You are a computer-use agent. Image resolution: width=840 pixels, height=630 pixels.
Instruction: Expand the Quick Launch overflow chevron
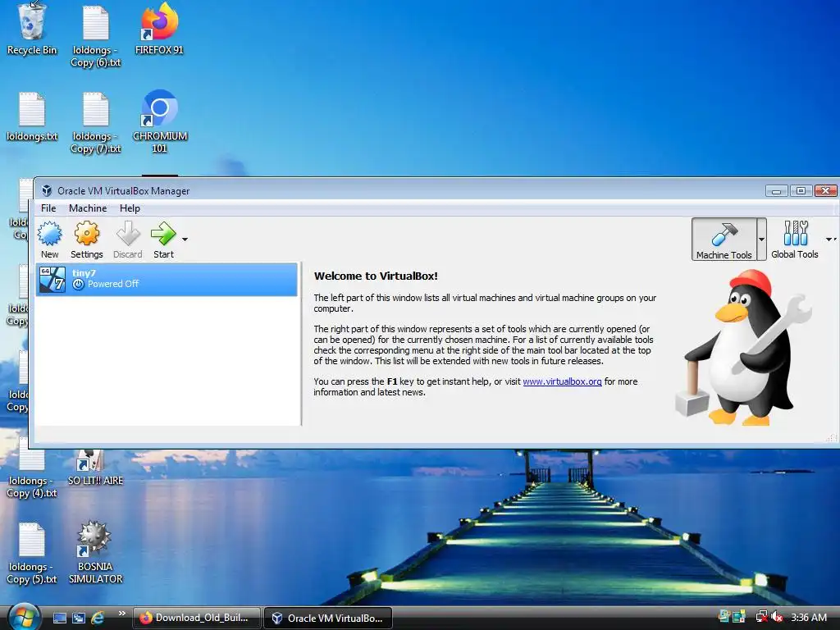click(x=121, y=614)
